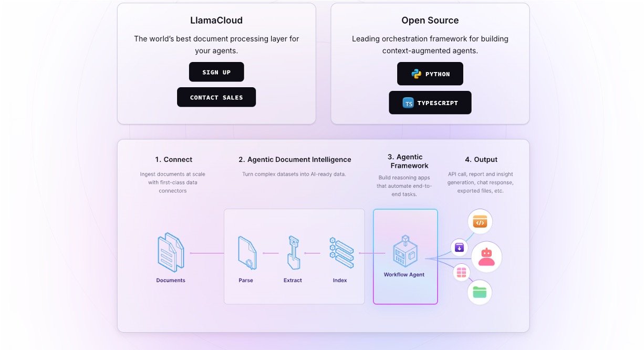Click the SIGN UP button
This screenshot has height=350, width=644.
click(x=216, y=72)
